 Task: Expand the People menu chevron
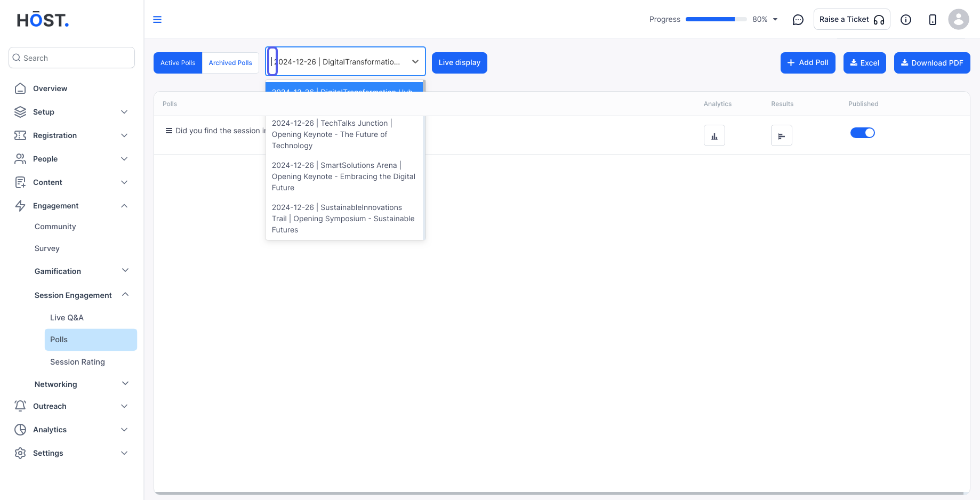coord(124,159)
